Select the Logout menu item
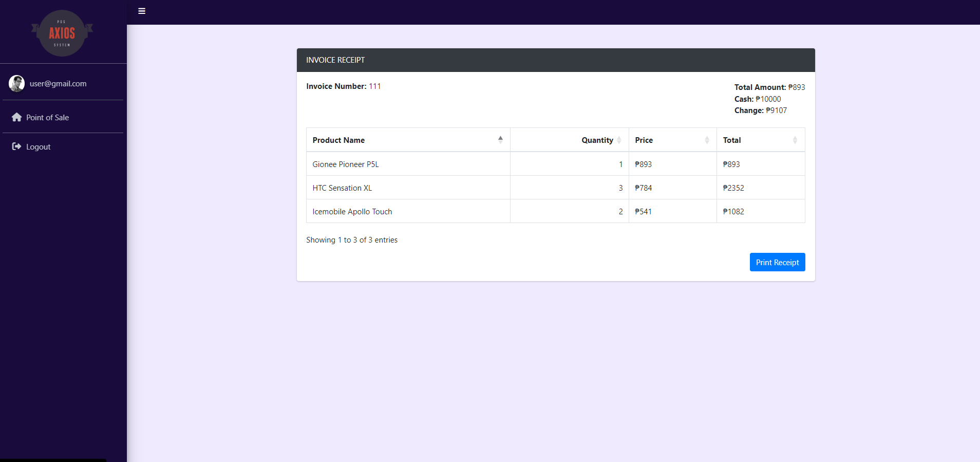 click(x=63, y=146)
